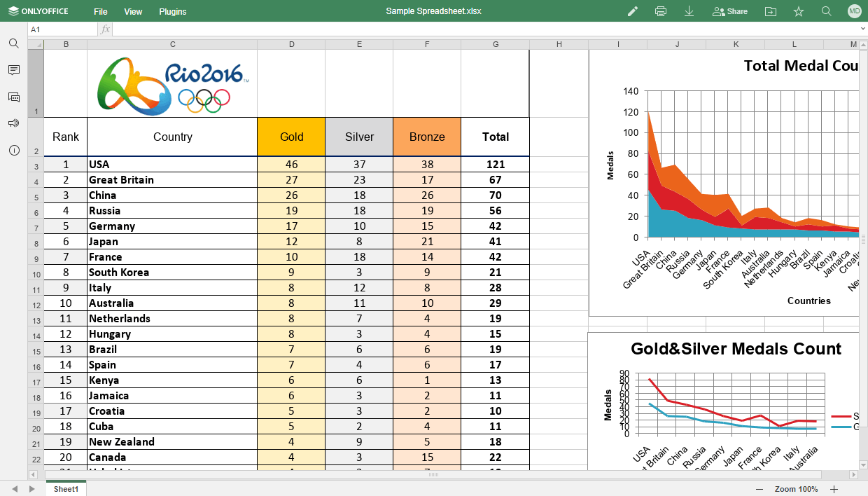The image size is (868, 496).
Task: Select France's silver cell in row 9
Action: (x=359, y=257)
